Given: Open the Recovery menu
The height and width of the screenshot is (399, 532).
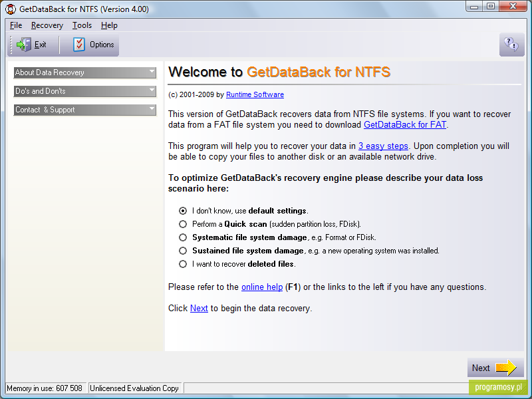Looking at the screenshot, I should 47,25.
